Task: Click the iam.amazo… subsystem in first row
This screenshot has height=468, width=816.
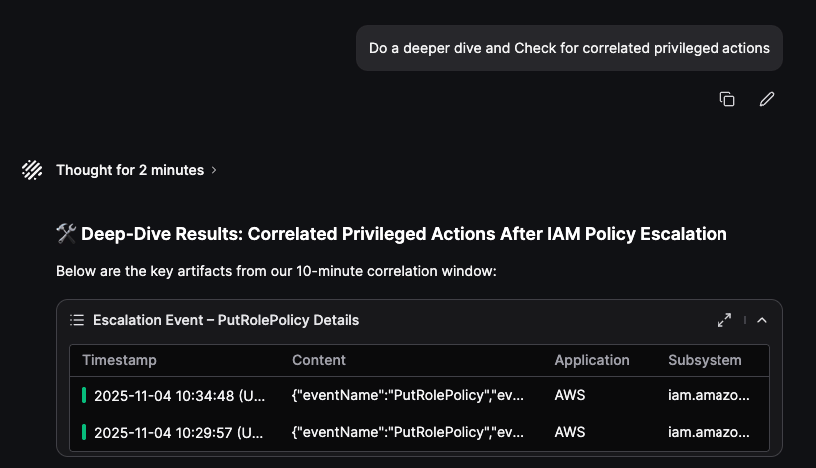Action: (708, 395)
